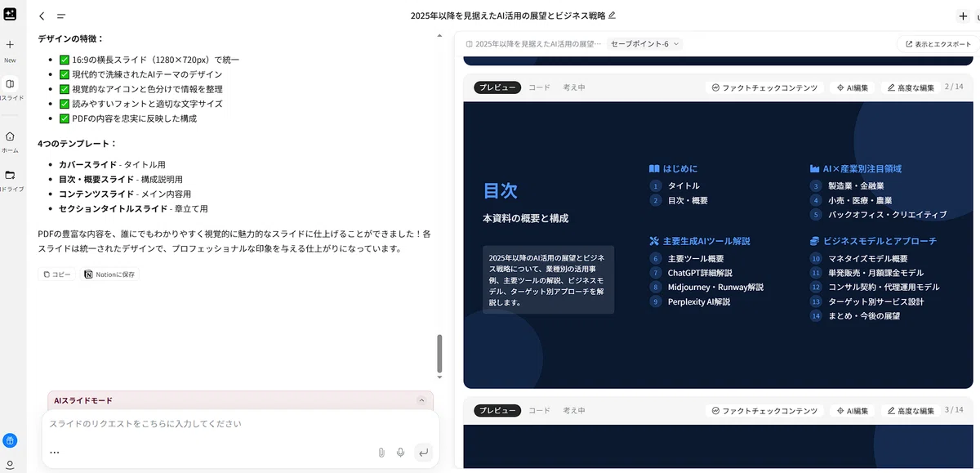
Task: Open more options with the three dots
Action: [55, 452]
